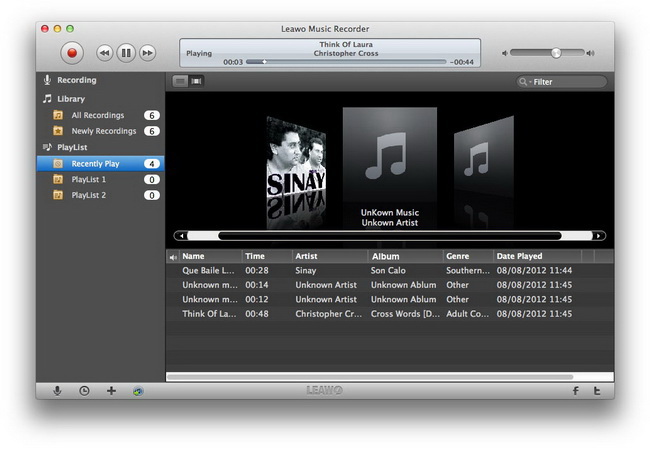Add a new playlist with plus icon
The width and height of the screenshot is (650, 449).
point(111,390)
